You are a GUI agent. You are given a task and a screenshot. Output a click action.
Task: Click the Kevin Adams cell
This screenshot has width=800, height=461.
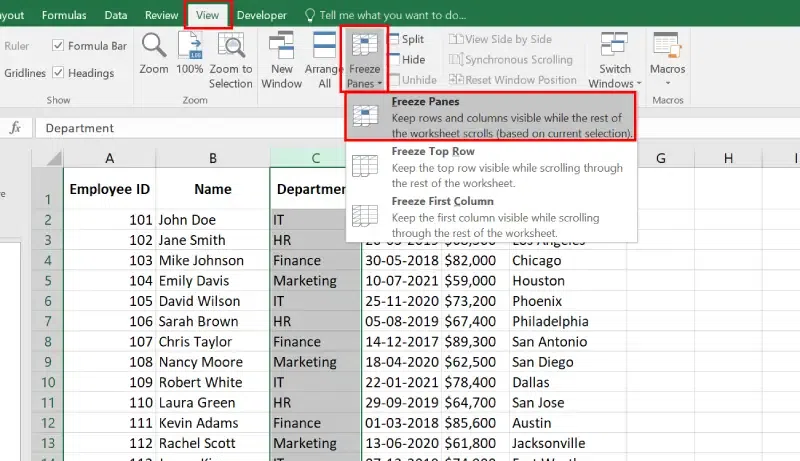tap(213, 423)
